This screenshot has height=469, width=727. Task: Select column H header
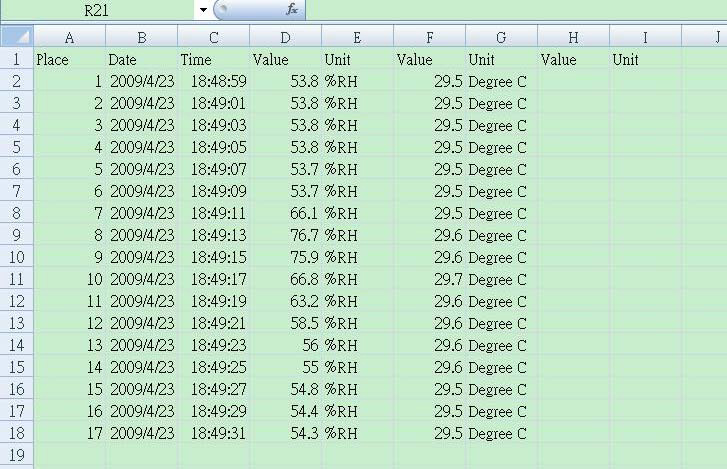pyautogui.click(x=574, y=37)
